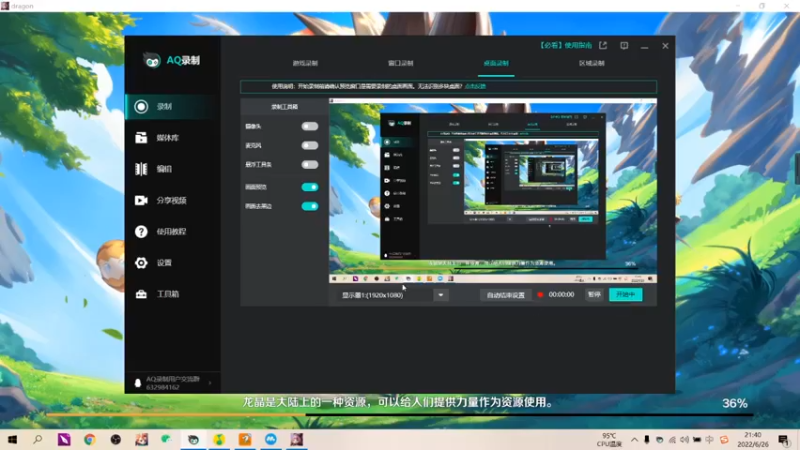Enable the 显示工具条 toolbar switch

tap(310, 165)
